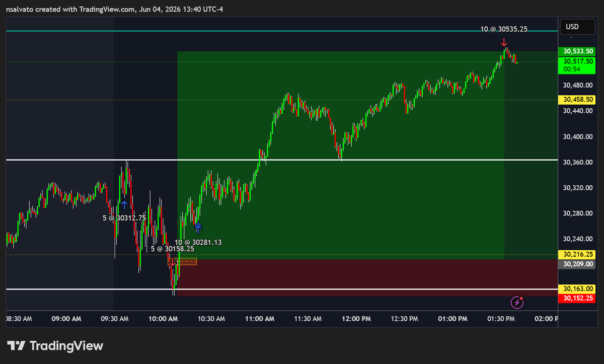Click the 30,320.00 price scale value
The width and height of the screenshot is (604, 364).
click(x=577, y=188)
